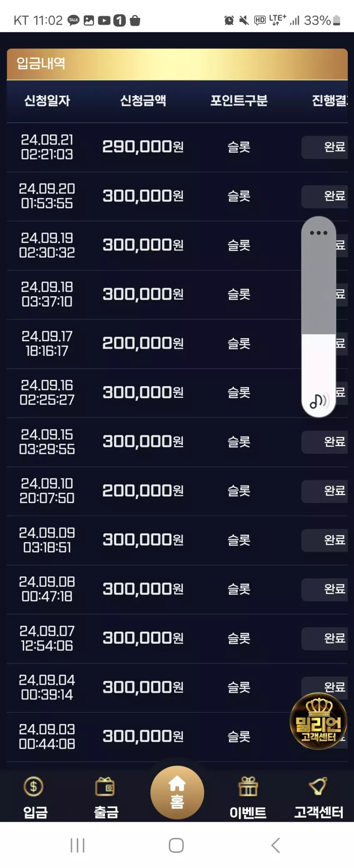The width and height of the screenshot is (354, 868).
Task: Open the 출금 withdrawal wallet icon
Action: coord(105,786)
